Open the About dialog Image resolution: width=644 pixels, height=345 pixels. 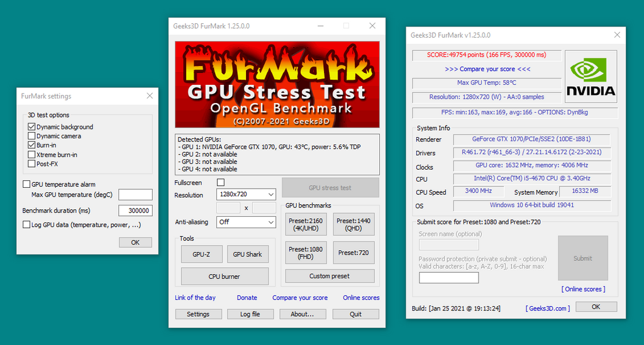[x=303, y=314]
